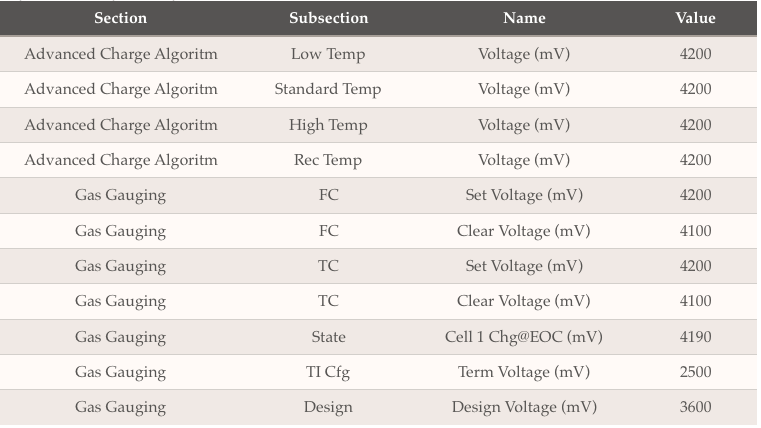The height and width of the screenshot is (428, 761).
Task: Select Clear Voltage (mV) in the TC row
Action: tap(524, 301)
